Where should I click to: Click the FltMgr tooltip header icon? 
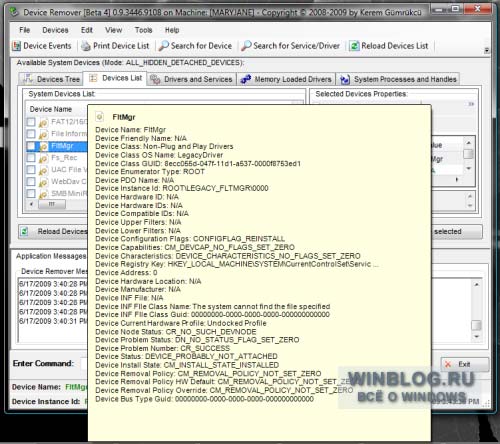pos(99,116)
